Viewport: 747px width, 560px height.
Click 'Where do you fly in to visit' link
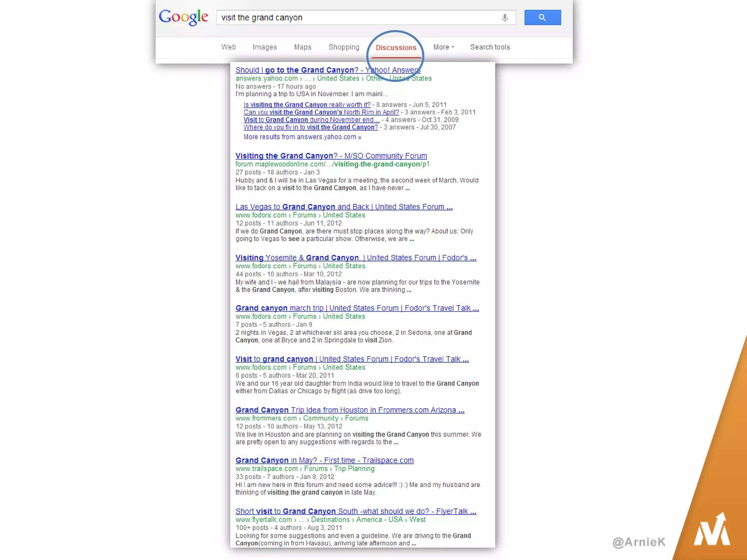point(311,127)
